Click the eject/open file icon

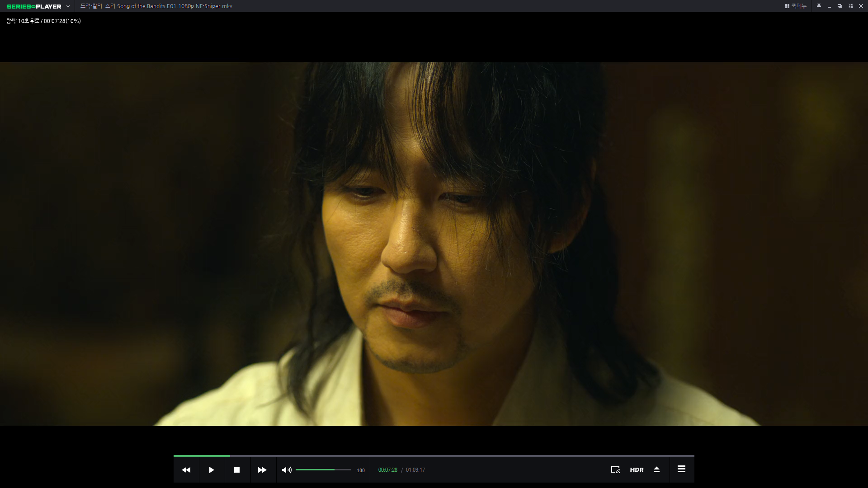pyautogui.click(x=656, y=470)
